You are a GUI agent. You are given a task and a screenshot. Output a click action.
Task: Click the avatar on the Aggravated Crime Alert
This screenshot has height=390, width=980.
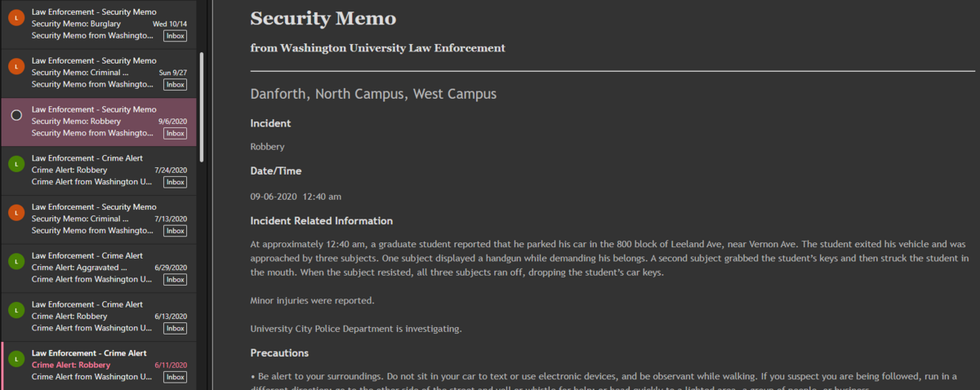point(16,261)
